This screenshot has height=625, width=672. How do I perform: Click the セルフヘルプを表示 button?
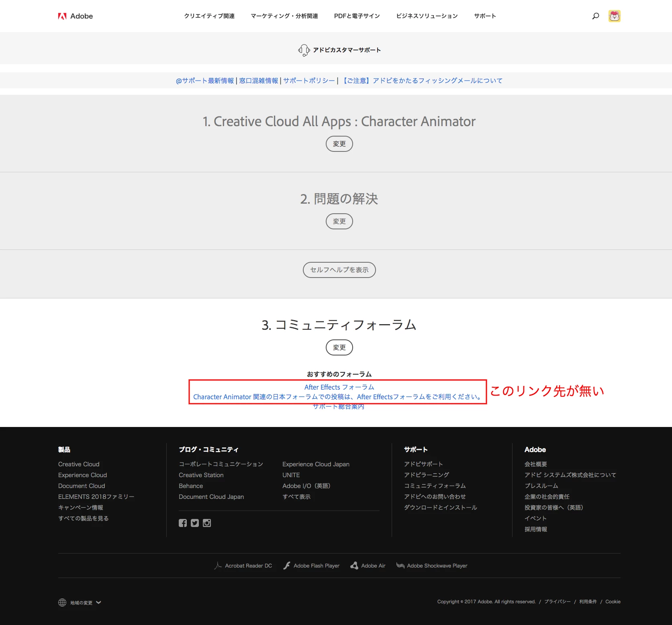tap(339, 270)
